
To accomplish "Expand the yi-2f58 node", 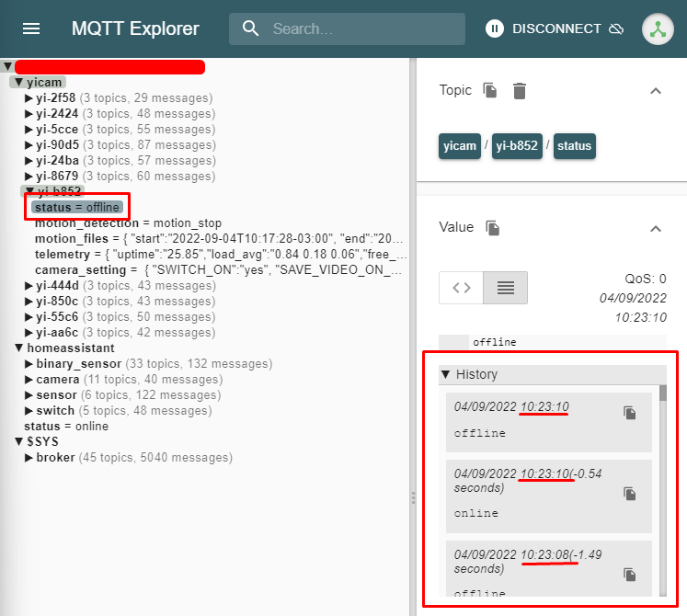I will pos(29,98).
